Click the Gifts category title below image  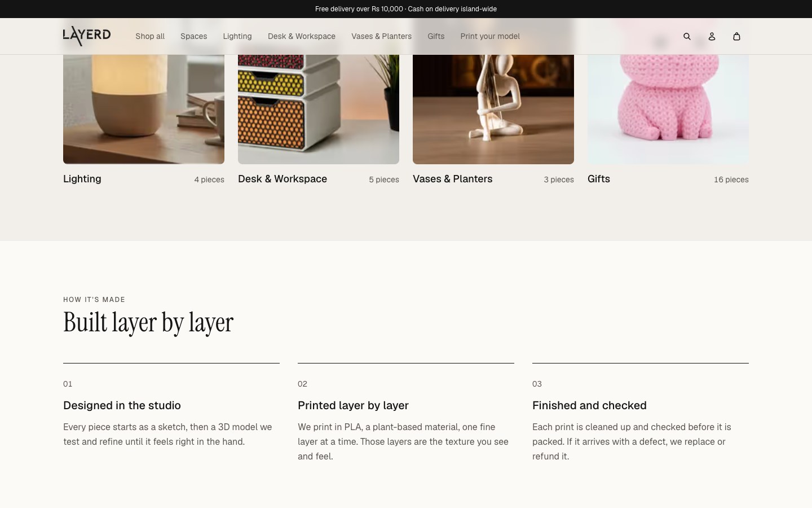[x=599, y=179]
